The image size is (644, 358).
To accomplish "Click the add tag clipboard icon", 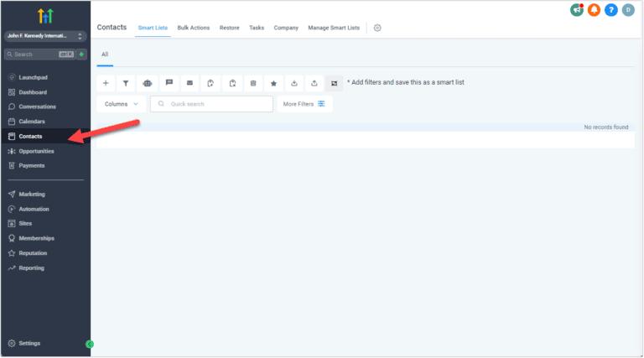I will (x=210, y=83).
